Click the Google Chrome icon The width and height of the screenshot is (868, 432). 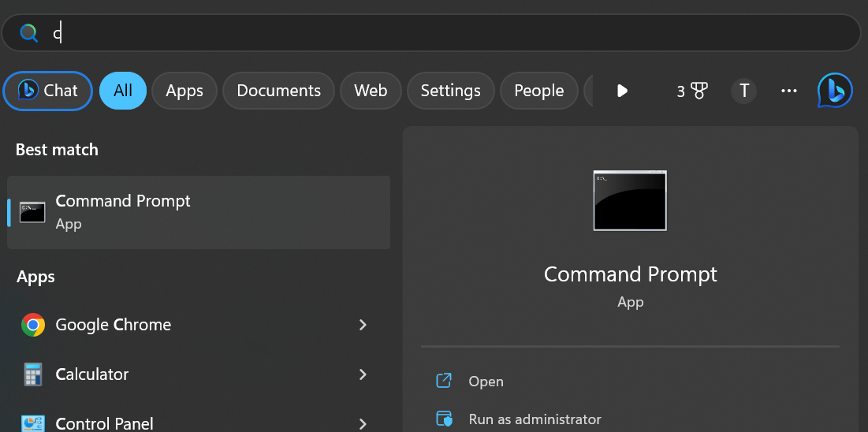pyautogui.click(x=32, y=325)
